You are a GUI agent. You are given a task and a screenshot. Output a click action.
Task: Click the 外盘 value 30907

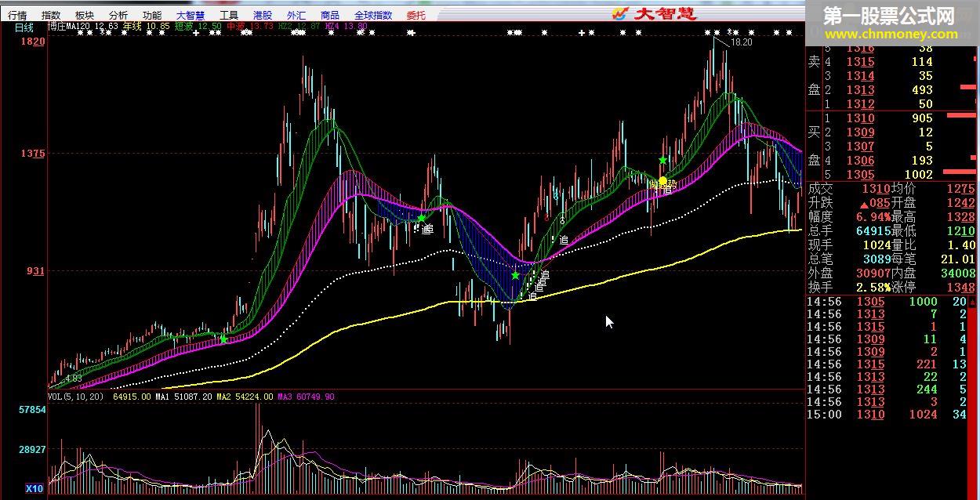pyautogui.click(x=872, y=274)
